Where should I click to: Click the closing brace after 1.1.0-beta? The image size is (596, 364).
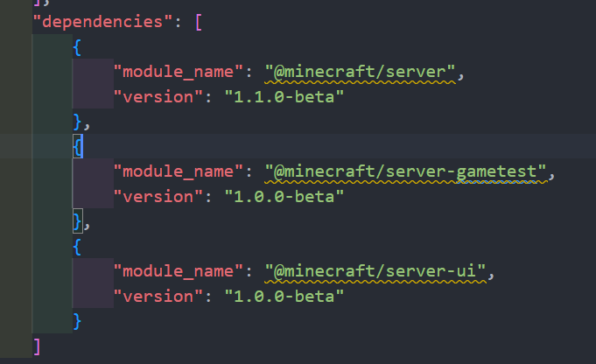coord(77,122)
